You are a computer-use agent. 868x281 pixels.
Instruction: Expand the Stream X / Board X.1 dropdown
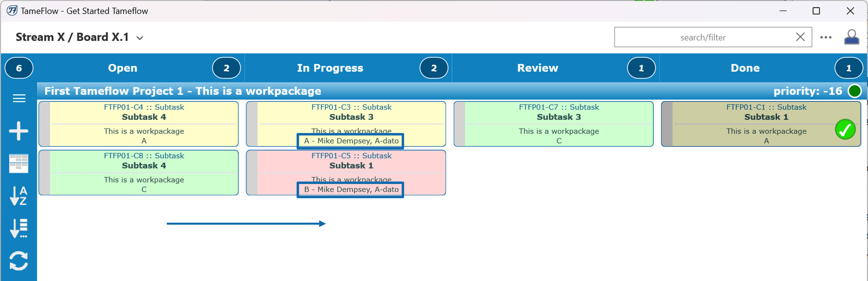pyautogui.click(x=140, y=38)
